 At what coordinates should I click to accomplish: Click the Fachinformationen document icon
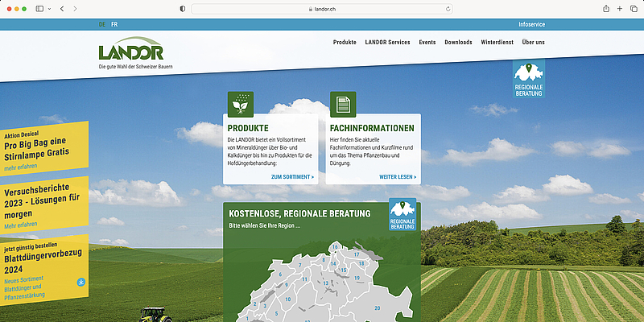click(x=343, y=104)
